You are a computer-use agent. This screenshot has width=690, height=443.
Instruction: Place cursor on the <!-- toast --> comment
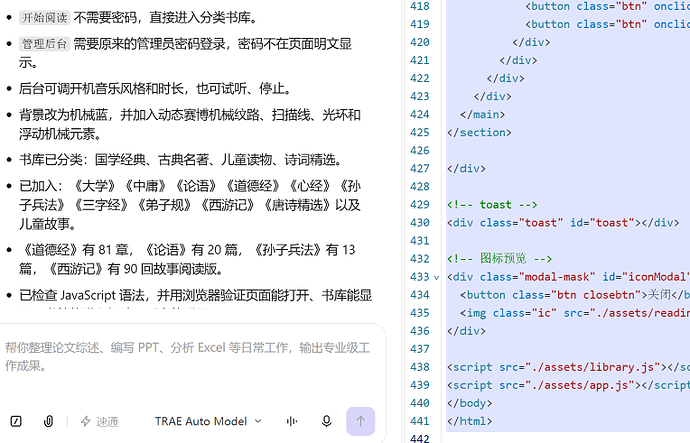coord(492,205)
